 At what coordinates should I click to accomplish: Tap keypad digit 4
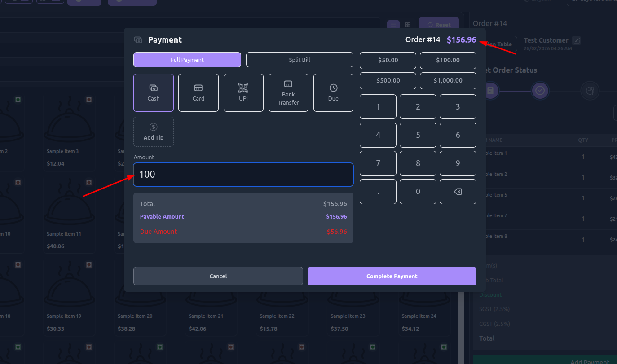(x=378, y=135)
